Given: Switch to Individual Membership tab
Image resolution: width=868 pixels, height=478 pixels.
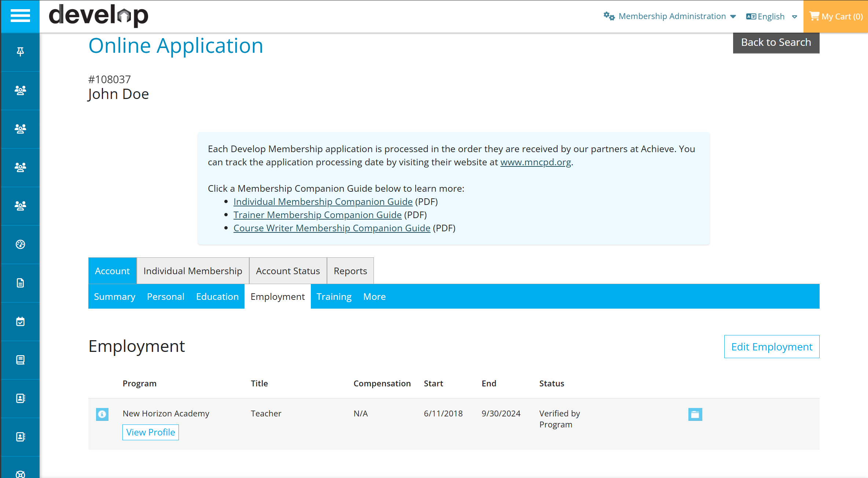Looking at the screenshot, I should click(x=193, y=271).
